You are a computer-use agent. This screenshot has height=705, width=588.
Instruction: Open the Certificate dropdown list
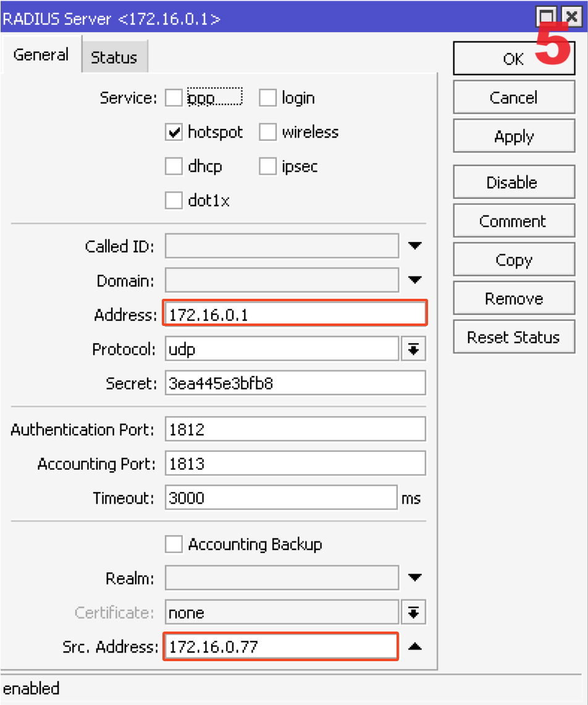click(x=413, y=613)
